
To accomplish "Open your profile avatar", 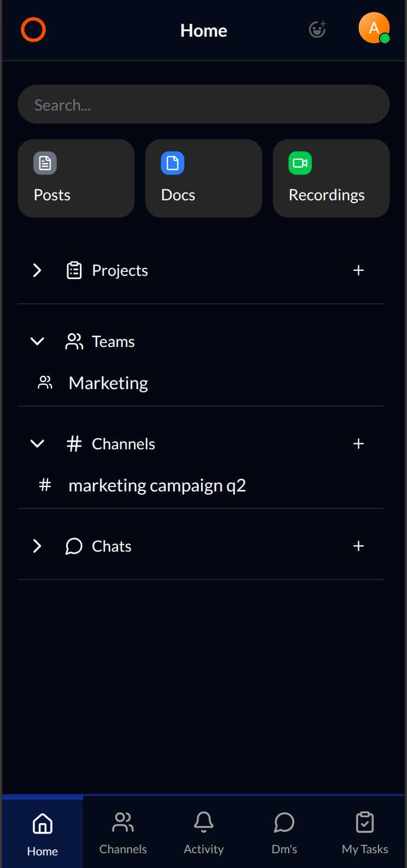I will 374,28.
